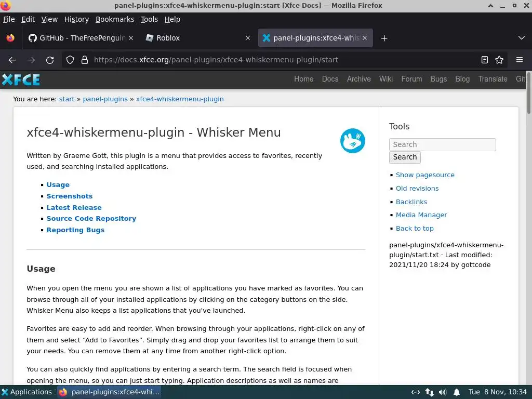Click the Whisker Menu mouse logo image

coord(353,141)
